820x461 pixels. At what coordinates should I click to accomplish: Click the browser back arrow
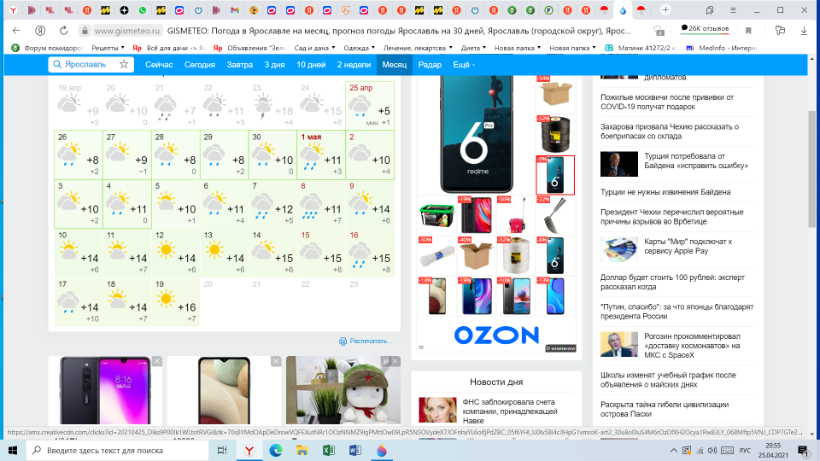pyautogui.click(x=13, y=30)
